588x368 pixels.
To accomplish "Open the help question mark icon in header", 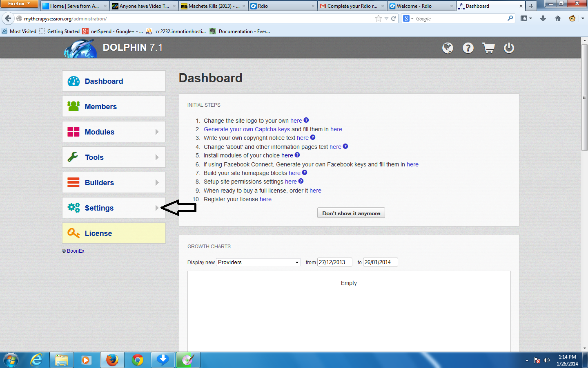I will (x=468, y=48).
